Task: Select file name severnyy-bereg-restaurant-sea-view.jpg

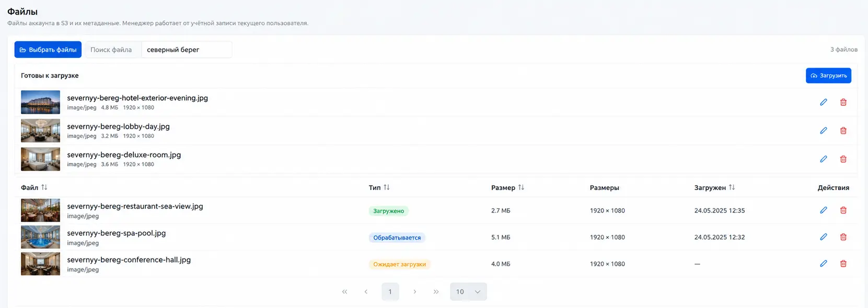Action: click(x=135, y=206)
